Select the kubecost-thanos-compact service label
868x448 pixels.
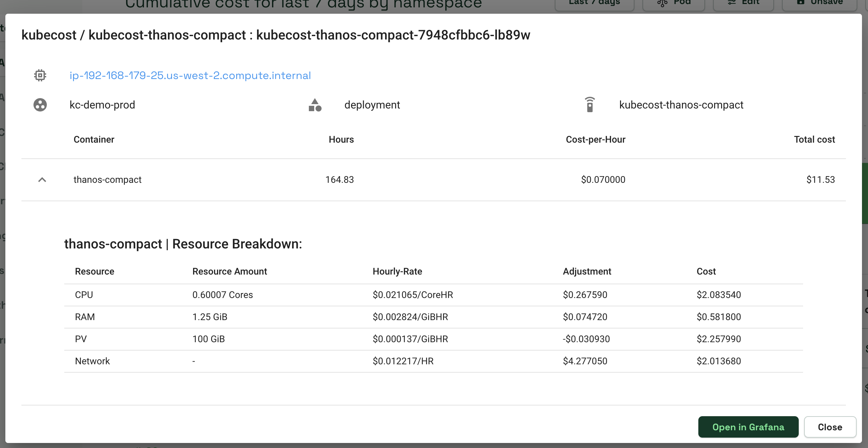point(681,105)
